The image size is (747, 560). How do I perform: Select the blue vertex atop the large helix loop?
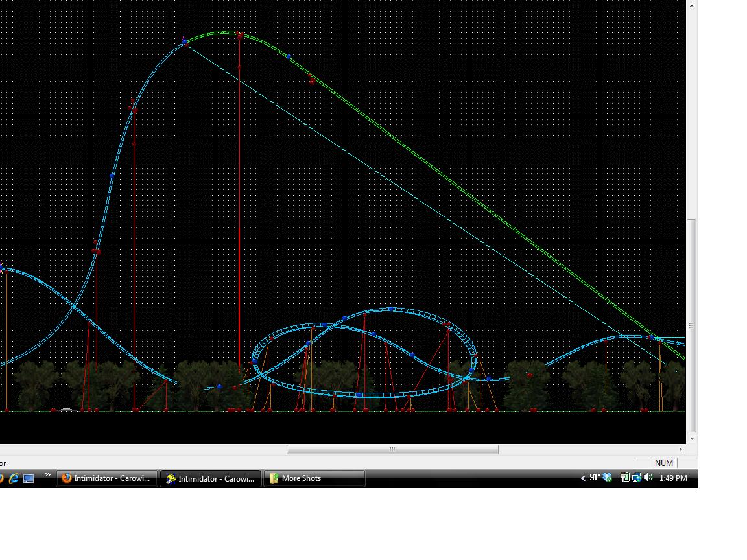(391, 309)
